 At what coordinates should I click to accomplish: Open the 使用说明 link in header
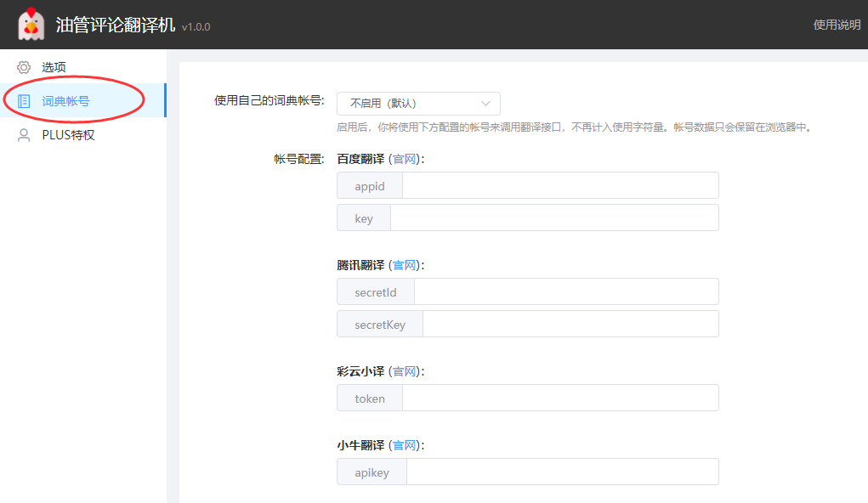click(837, 25)
